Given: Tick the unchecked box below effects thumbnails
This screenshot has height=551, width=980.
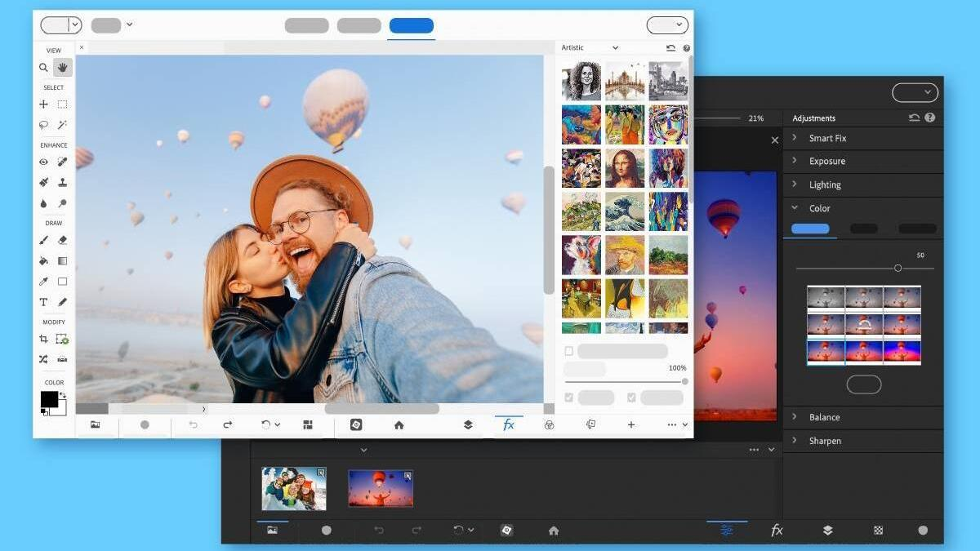Looking at the screenshot, I should [x=569, y=352].
